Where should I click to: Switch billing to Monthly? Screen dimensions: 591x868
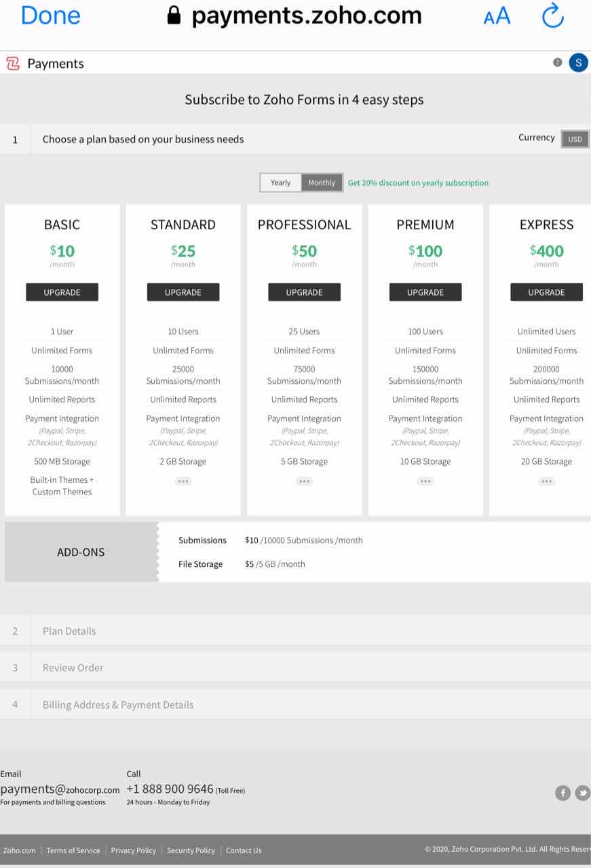coord(322,182)
